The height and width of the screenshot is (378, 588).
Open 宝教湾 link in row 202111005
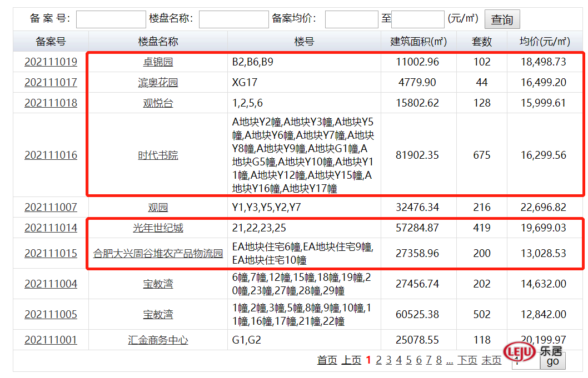pos(158,314)
